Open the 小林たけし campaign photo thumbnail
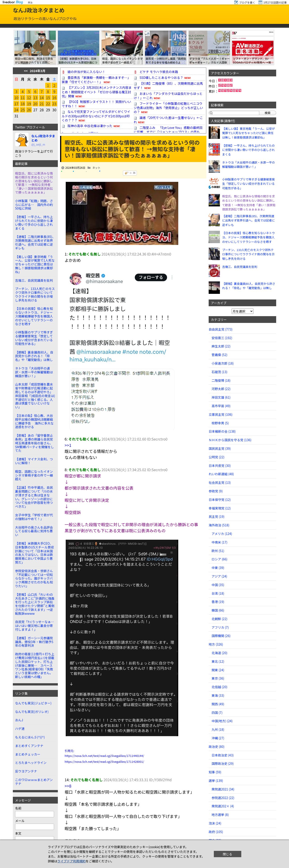Screen dimensions: 289x868 click(165, 48)
